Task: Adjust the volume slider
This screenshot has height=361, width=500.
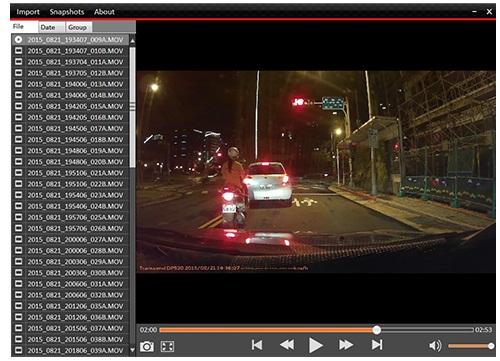Action: click(470, 346)
